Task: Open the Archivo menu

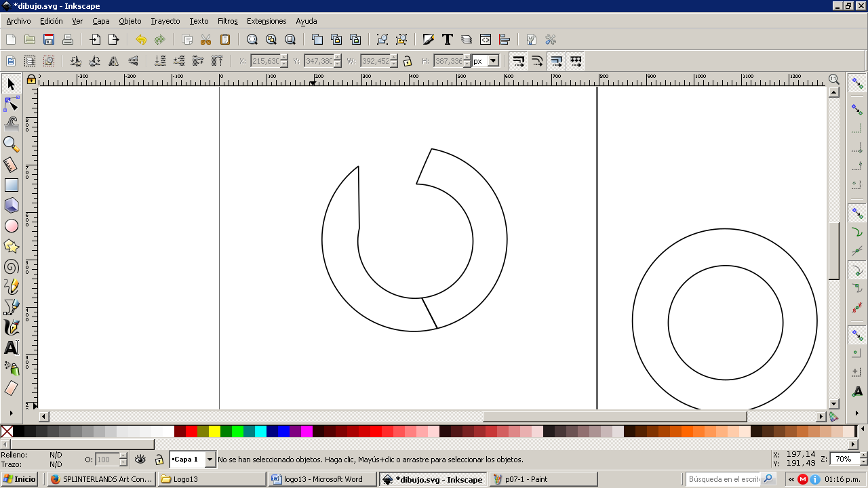Action: pyautogui.click(x=18, y=21)
